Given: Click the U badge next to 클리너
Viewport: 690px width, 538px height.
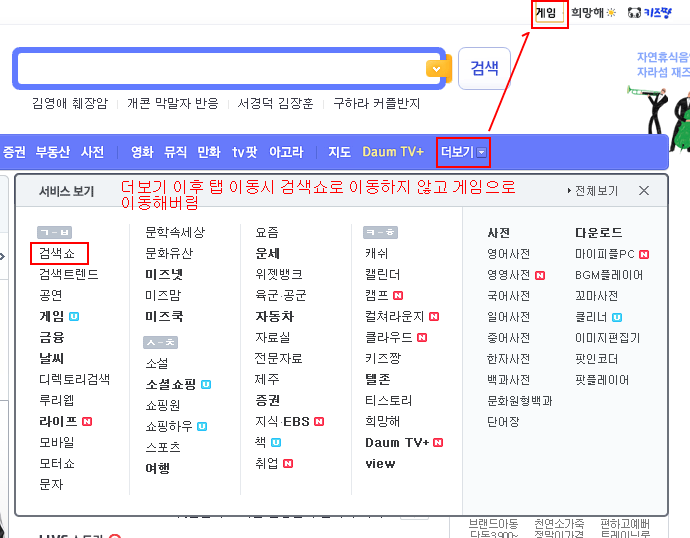Looking at the screenshot, I should pyautogui.click(x=617, y=317).
